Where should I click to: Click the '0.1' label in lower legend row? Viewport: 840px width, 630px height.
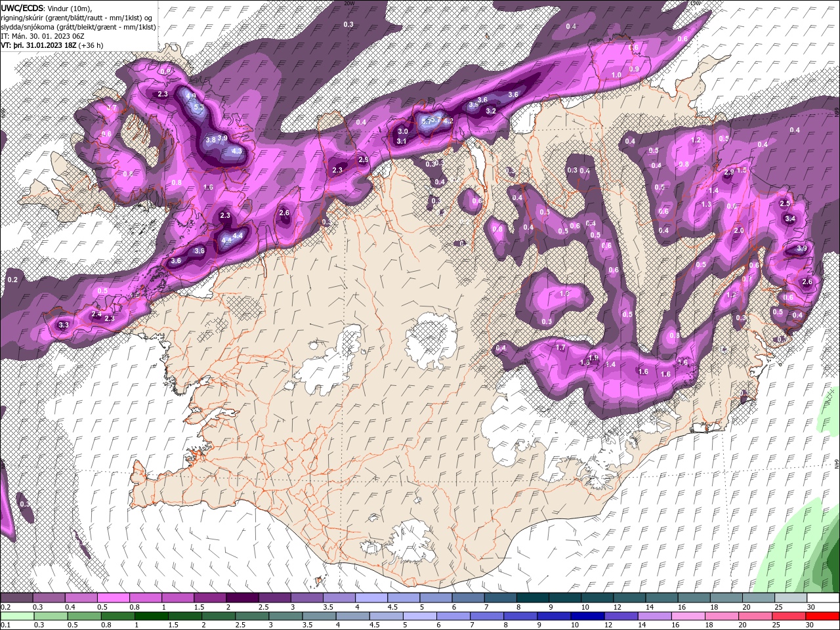[5, 625]
